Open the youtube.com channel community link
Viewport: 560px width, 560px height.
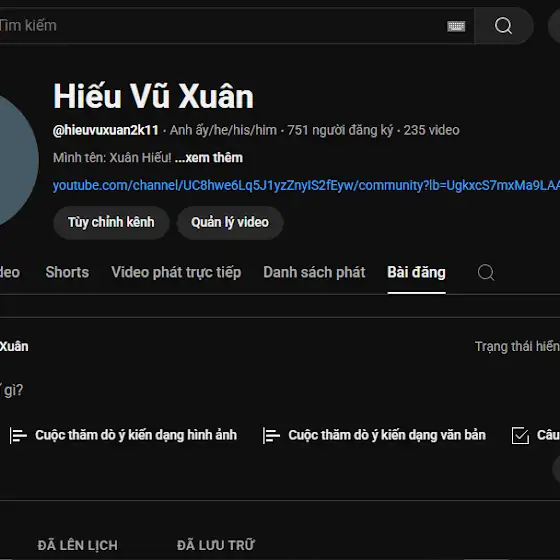click(306, 186)
